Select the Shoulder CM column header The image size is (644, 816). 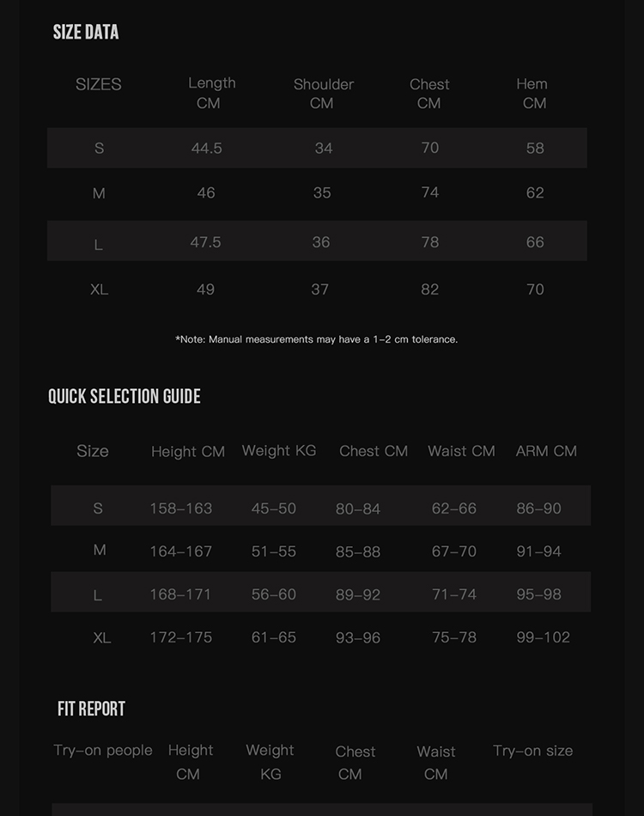click(323, 94)
